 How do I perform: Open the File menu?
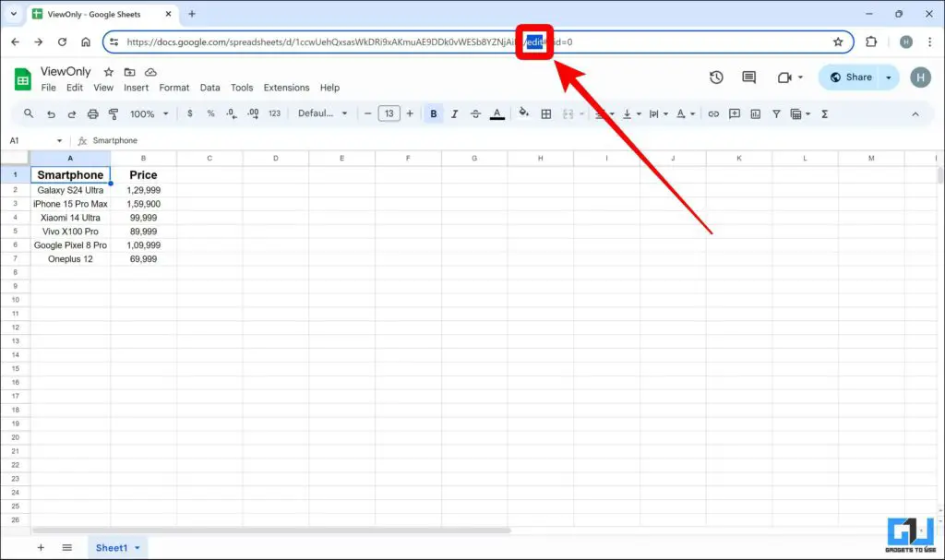pos(48,88)
